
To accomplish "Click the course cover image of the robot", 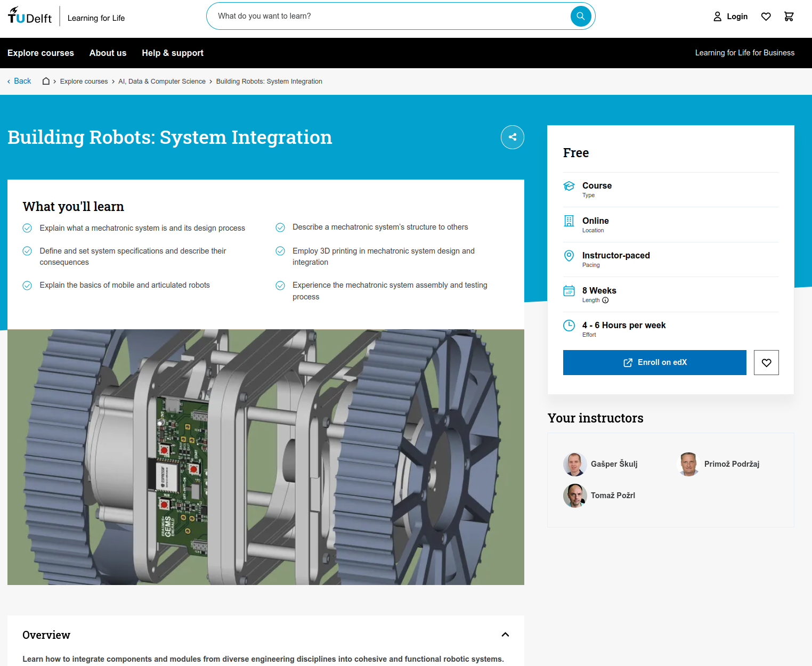I will (266, 457).
